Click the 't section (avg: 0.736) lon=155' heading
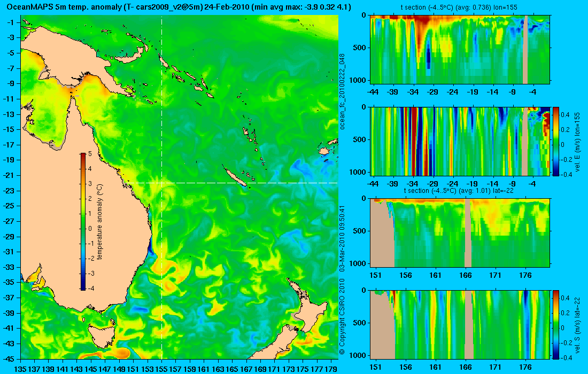 coord(460,7)
